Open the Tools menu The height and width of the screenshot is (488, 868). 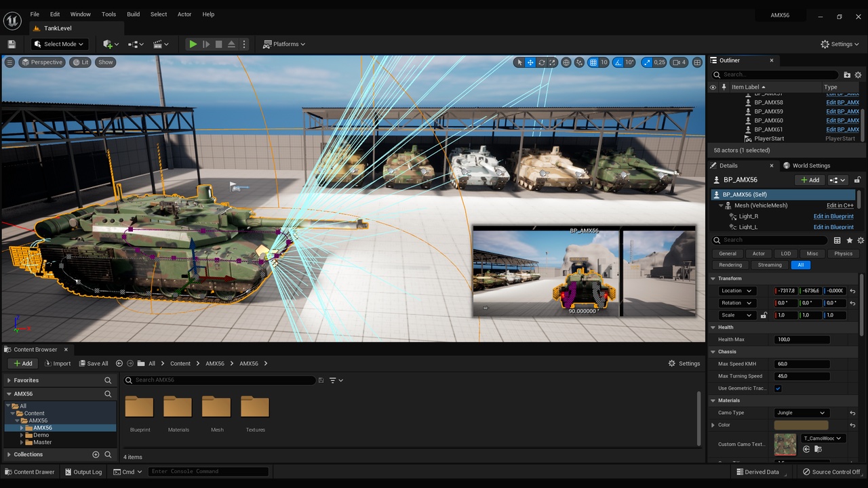[108, 14]
